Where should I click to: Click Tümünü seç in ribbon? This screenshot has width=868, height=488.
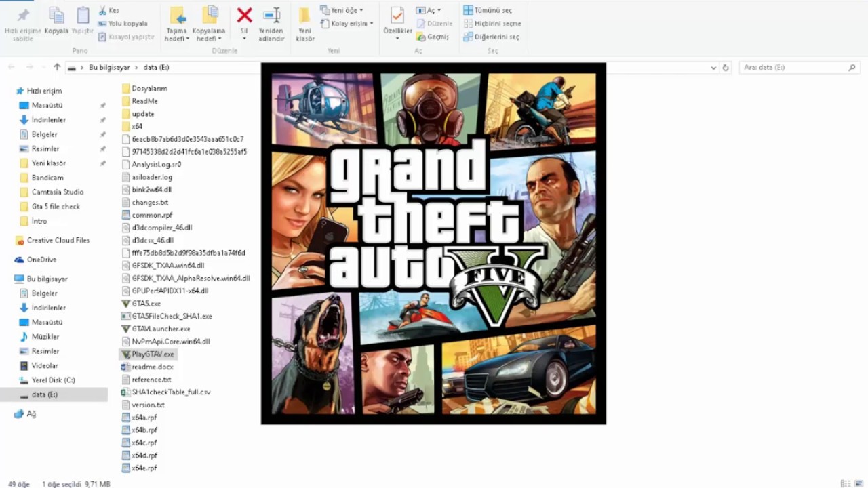488,10
